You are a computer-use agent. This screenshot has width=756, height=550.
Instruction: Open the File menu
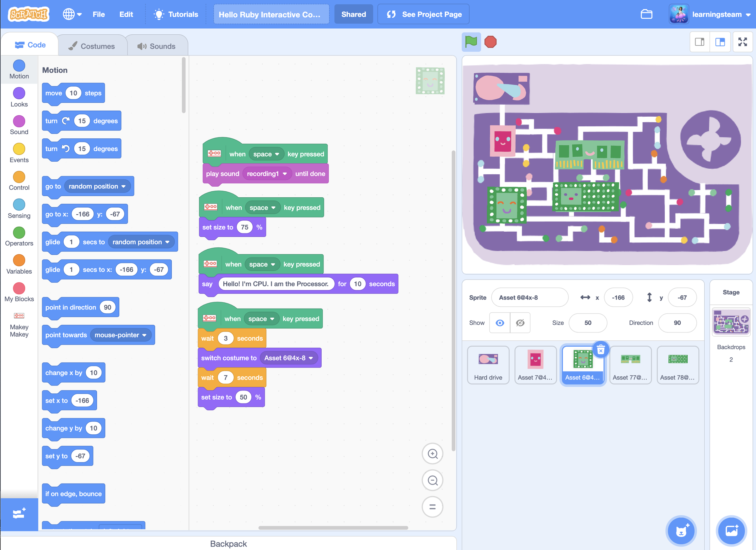pos(98,14)
